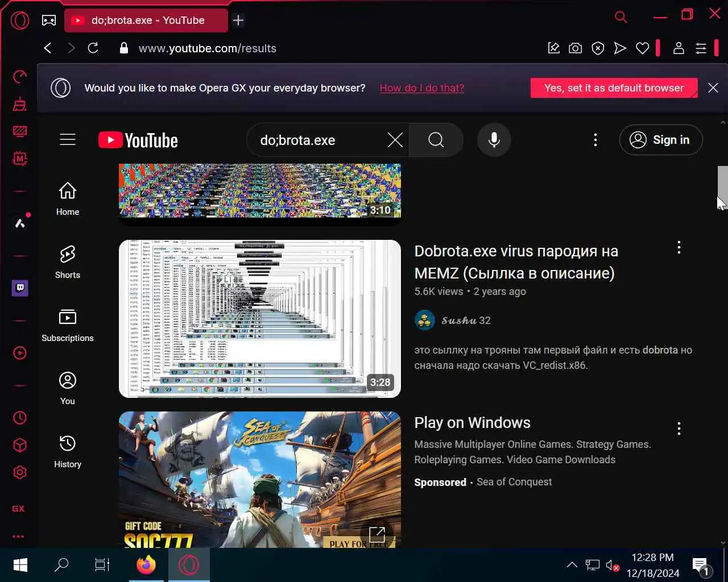This screenshot has width=728, height=582.
Task: Open a new tab with plus button
Action: (238, 20)
